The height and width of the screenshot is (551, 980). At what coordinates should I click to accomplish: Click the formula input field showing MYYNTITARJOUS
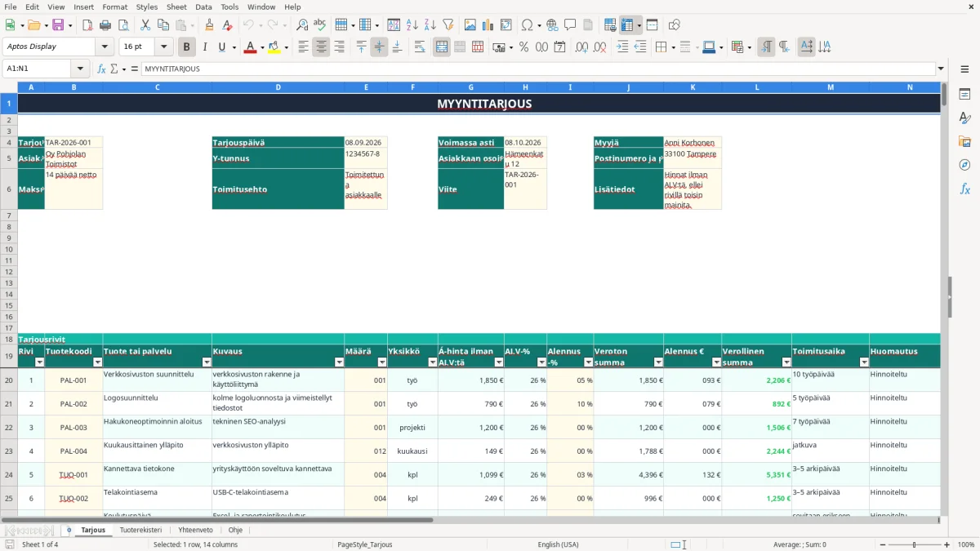pos(538,69)
